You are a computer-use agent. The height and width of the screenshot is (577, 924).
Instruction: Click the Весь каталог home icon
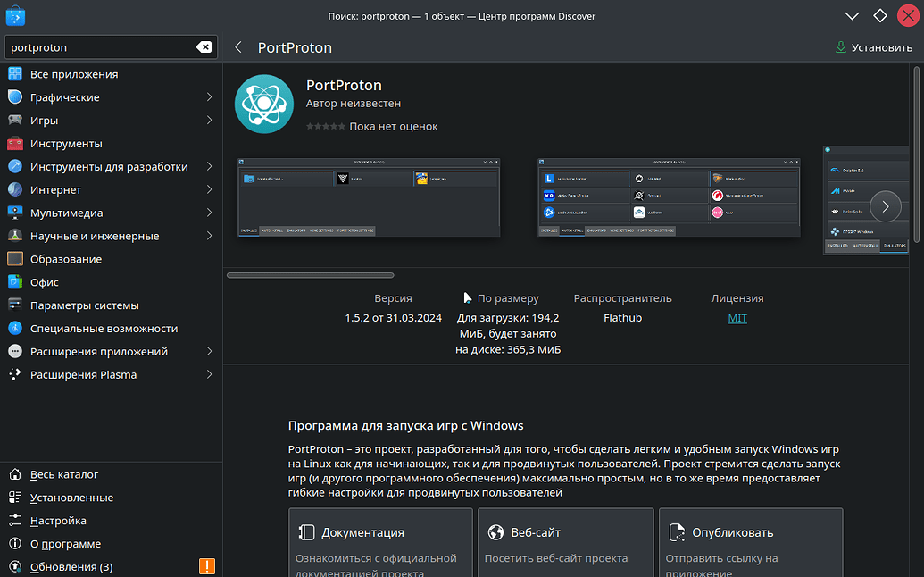15,474
